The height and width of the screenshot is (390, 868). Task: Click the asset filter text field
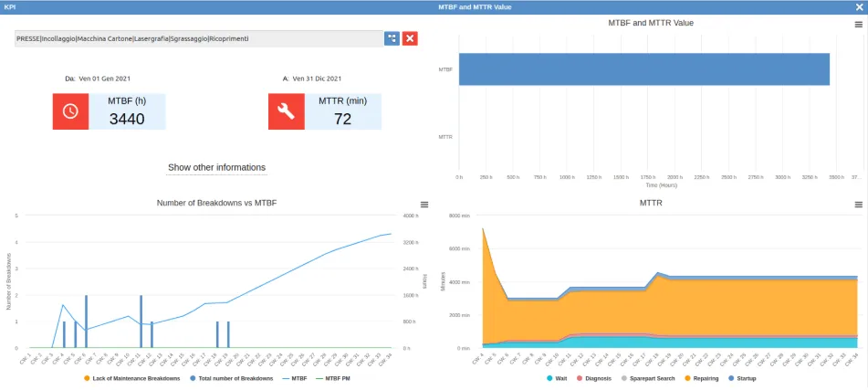196,38
